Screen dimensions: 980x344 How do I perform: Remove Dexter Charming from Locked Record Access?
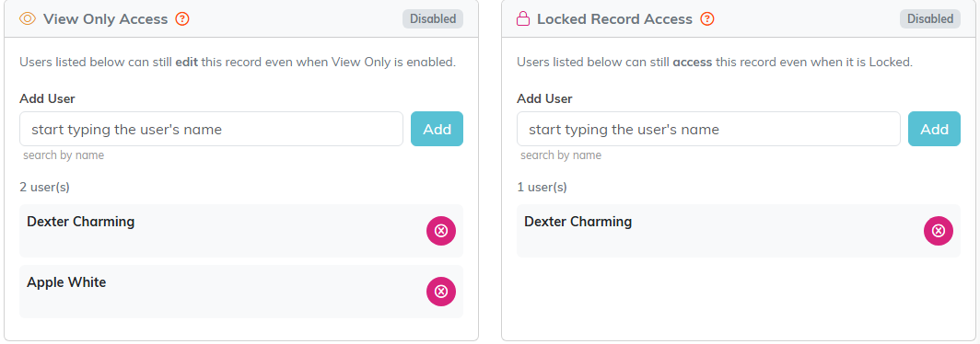click(939, 231)
